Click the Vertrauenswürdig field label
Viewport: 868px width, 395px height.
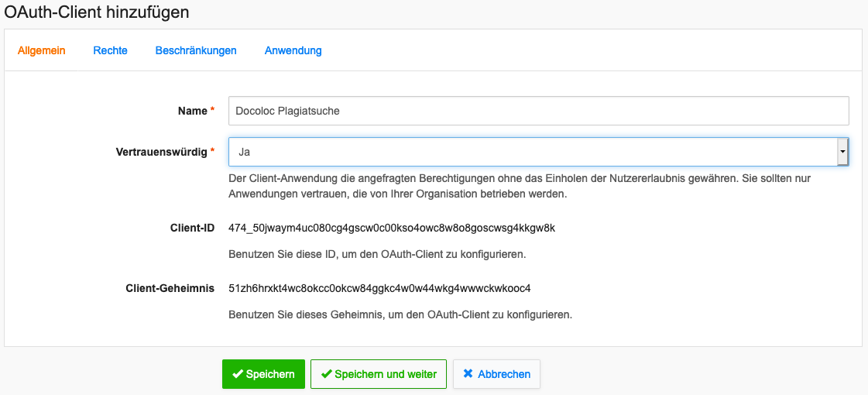point(160,152)
